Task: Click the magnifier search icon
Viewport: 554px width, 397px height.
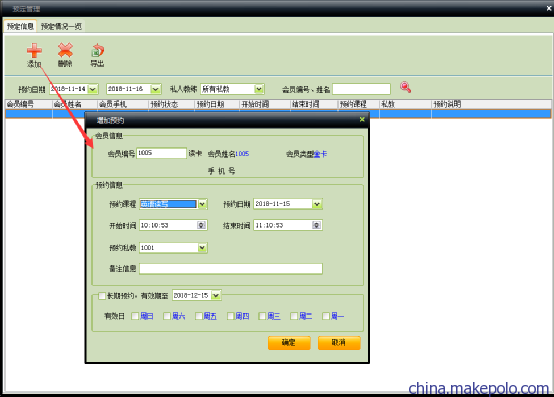Action: coord(405,87)
